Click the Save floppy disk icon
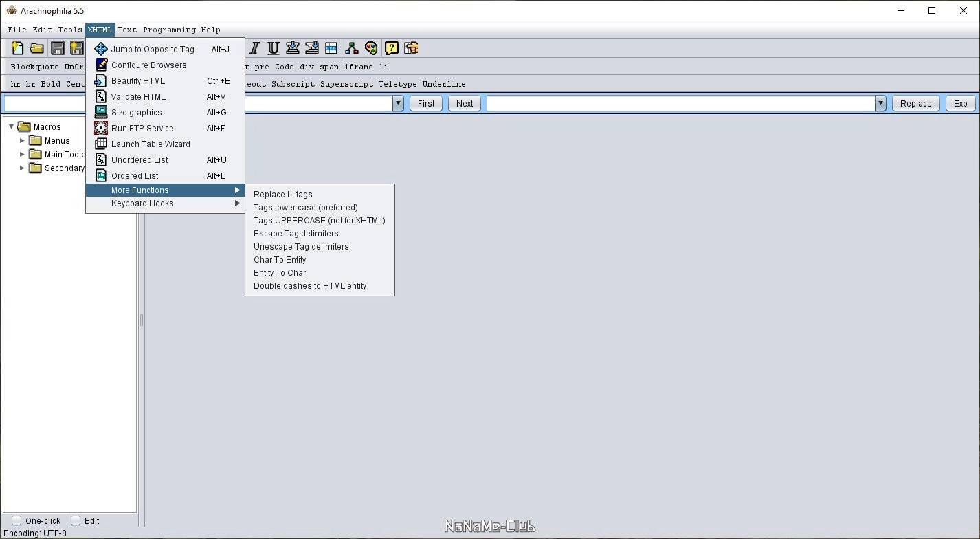The image size is (980, 539). coord(57,48)
